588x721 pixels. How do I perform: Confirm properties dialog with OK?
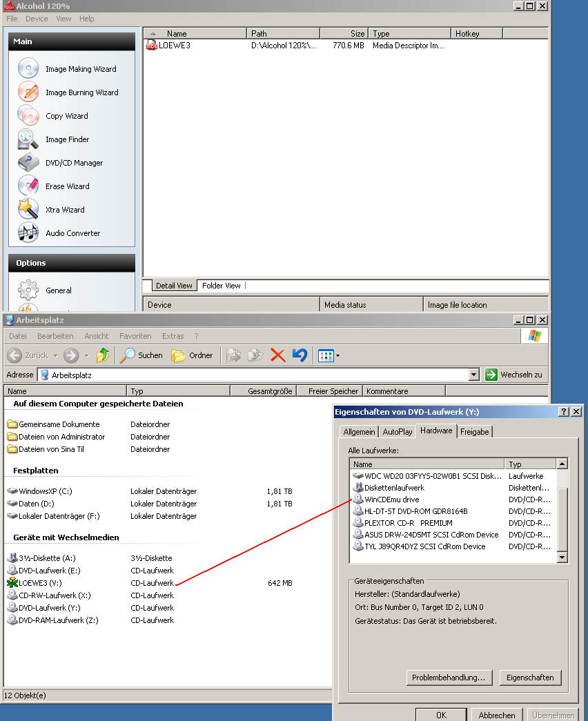click(441, 715)
